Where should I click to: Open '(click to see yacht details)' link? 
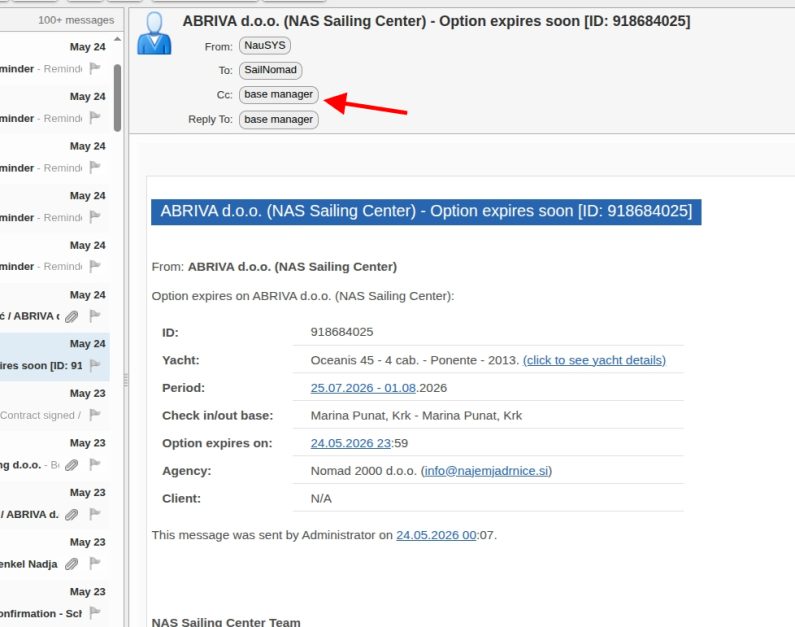594,360
